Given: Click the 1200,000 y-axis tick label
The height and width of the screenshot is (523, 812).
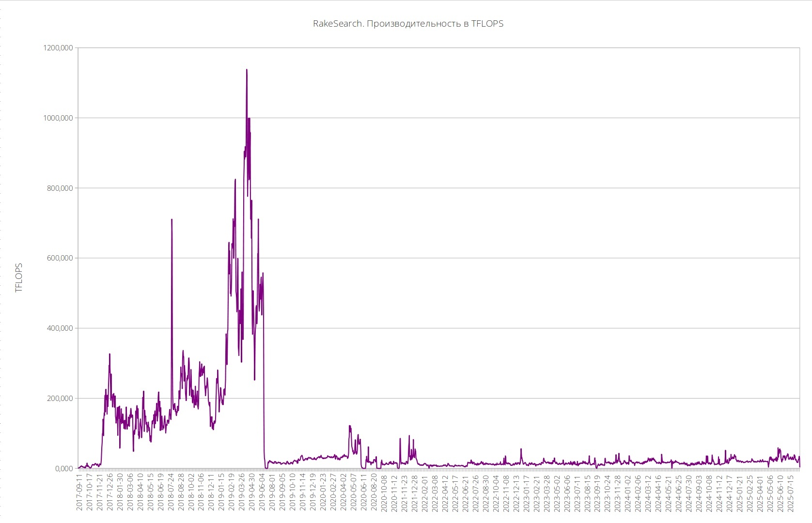Looking at the screenshot, I should point(58,48).
